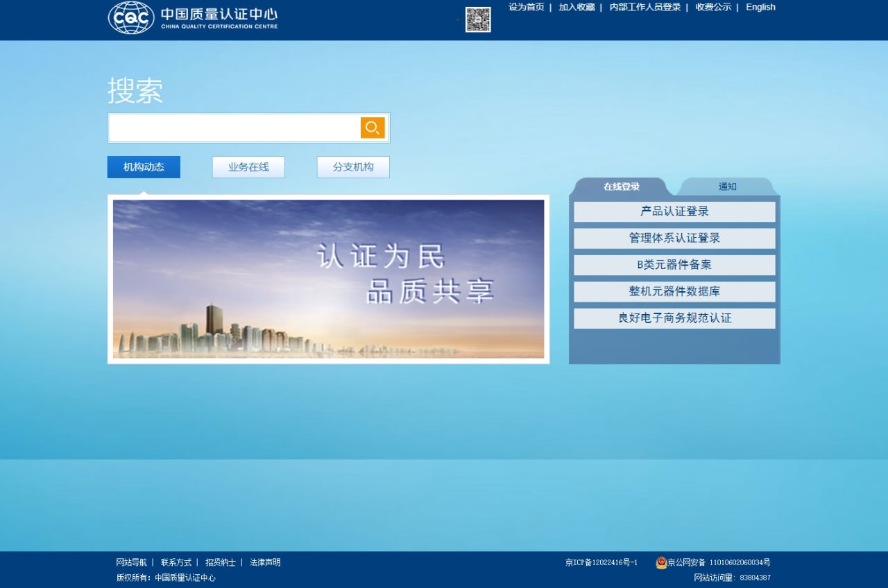Open 整机元器件数据库 entry
This screenshot has width=888, height=588.
coord(674,291)
